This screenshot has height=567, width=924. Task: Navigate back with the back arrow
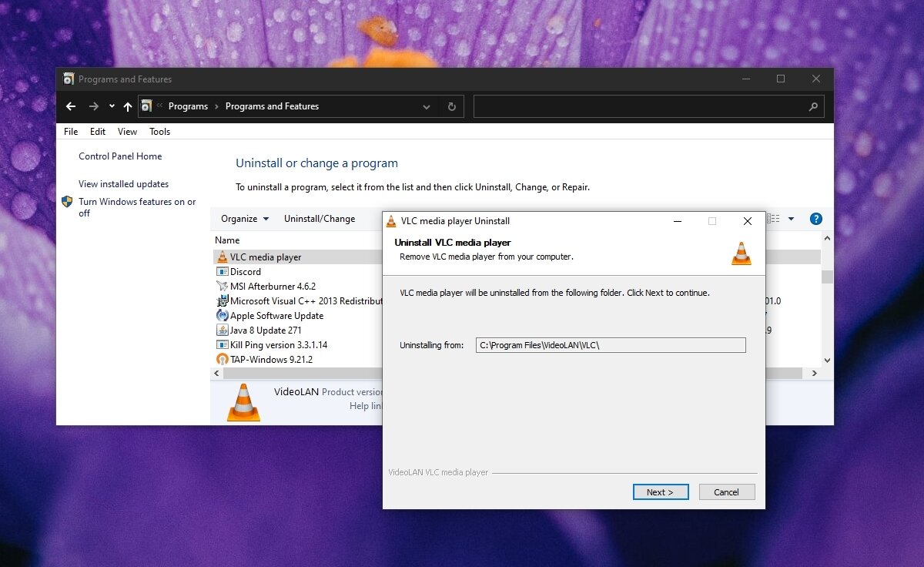point(71,106)
